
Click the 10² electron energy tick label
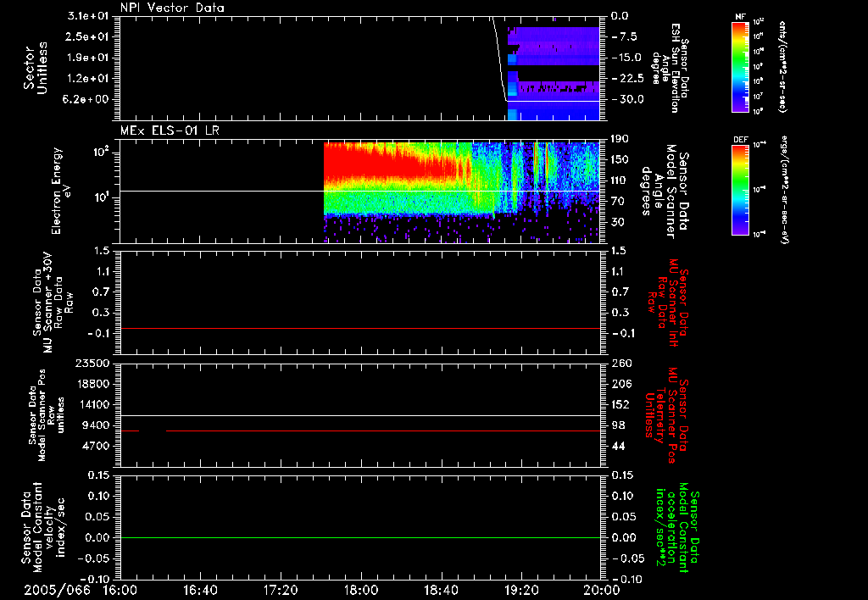(102, 152)
